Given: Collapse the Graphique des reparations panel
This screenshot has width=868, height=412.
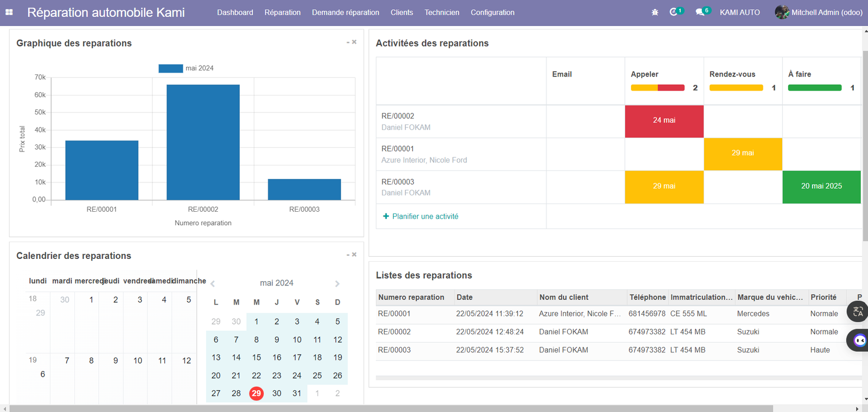Looking at the screenshot, I should pos(348,42).
